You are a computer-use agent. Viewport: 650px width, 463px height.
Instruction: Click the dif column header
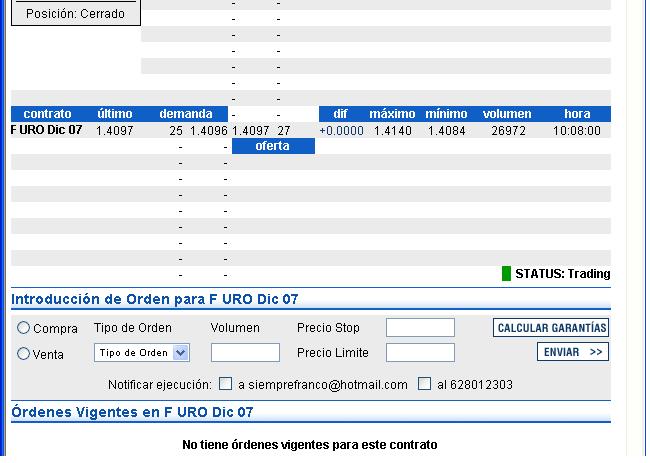[340, 114]
